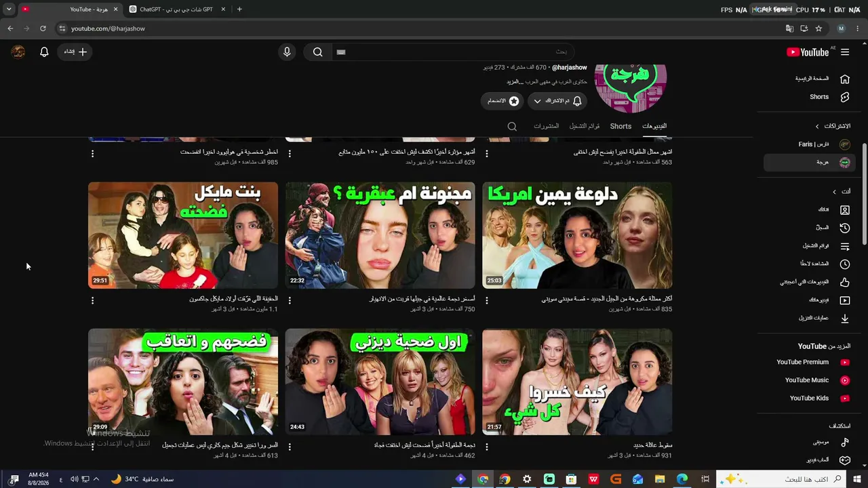Go to الصفحة الرئيسية home in sidebar
The image size is (868, 488).
[x=809, y=79]
